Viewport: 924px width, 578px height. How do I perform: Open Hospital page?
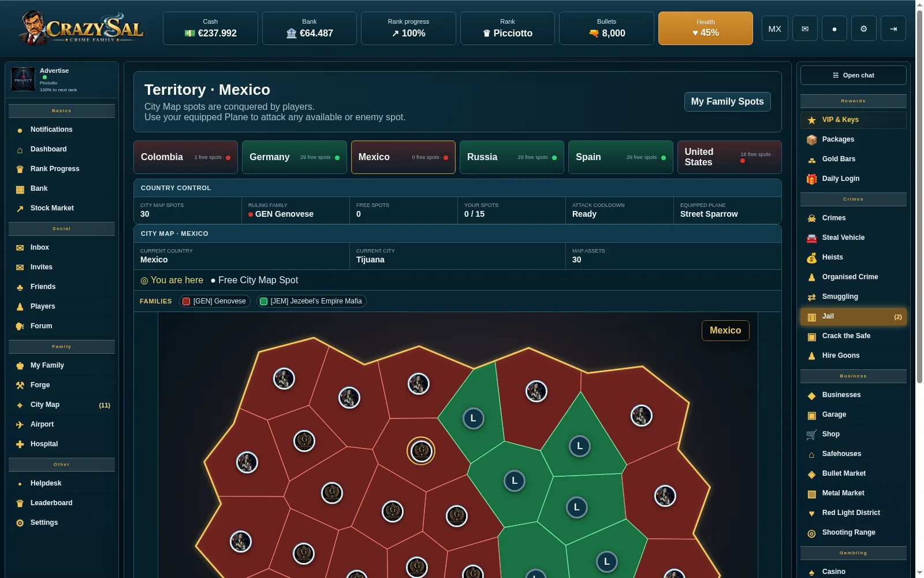click(62, 444)
